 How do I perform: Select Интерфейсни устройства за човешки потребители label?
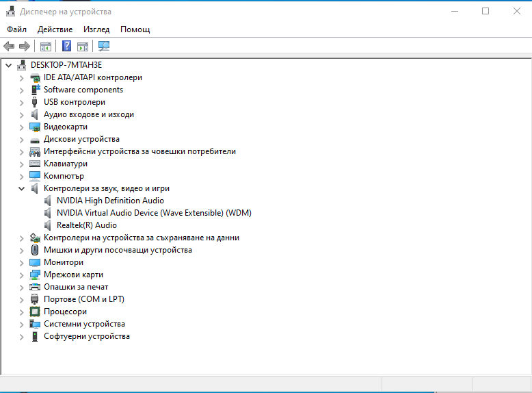click(x=139, y=151)
